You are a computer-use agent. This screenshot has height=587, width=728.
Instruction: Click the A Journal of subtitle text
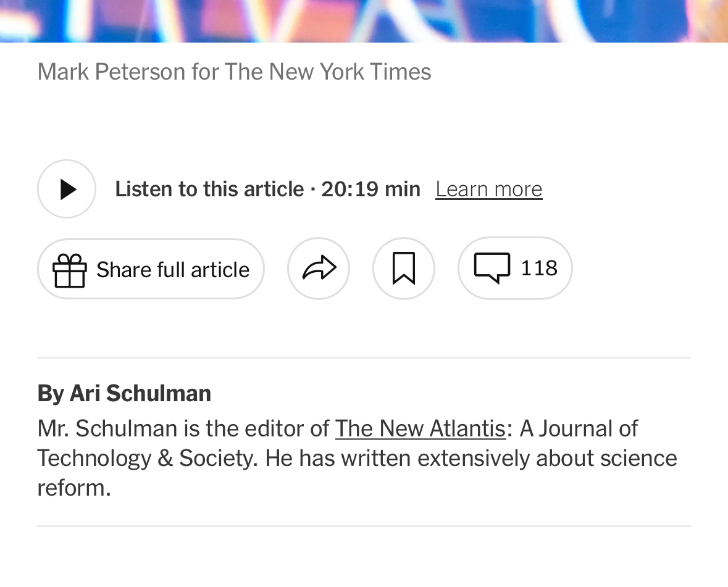(579, 428)
